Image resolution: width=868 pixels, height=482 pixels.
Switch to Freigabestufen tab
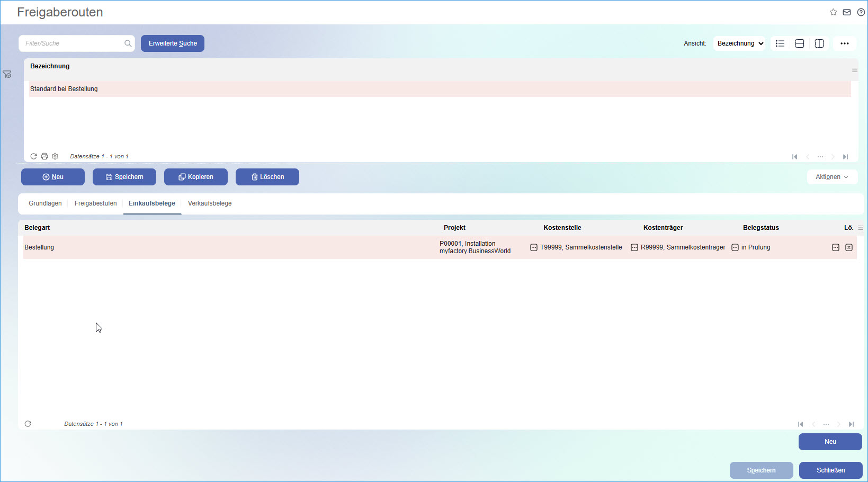click(96, 203)
